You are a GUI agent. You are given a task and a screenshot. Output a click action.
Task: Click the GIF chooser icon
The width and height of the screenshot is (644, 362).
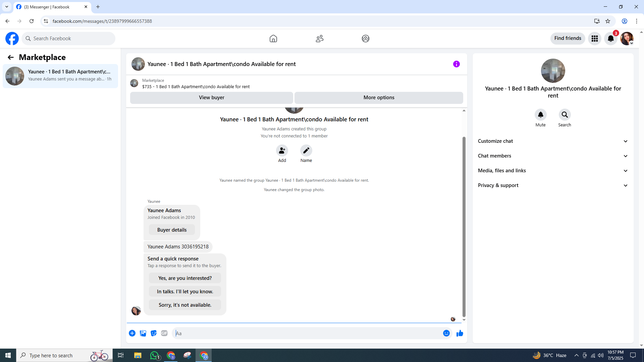pyautogui.click(x=164, y=333)
